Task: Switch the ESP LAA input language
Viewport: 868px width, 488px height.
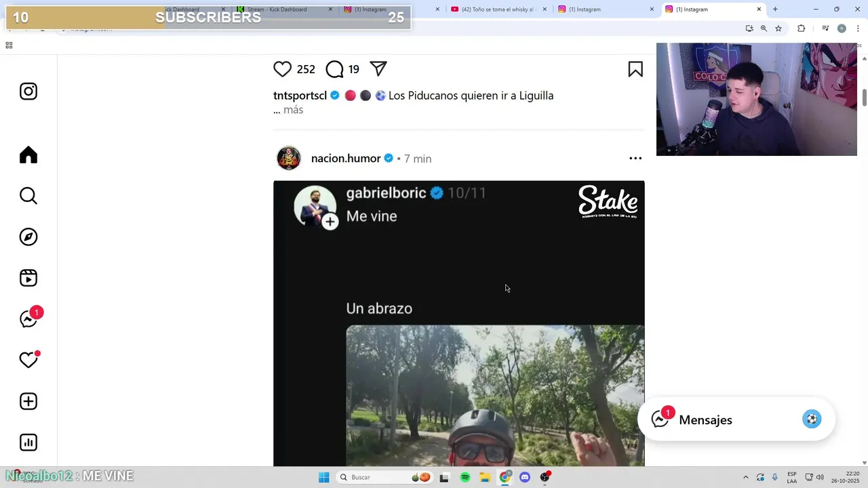Action: pos(792,477)
